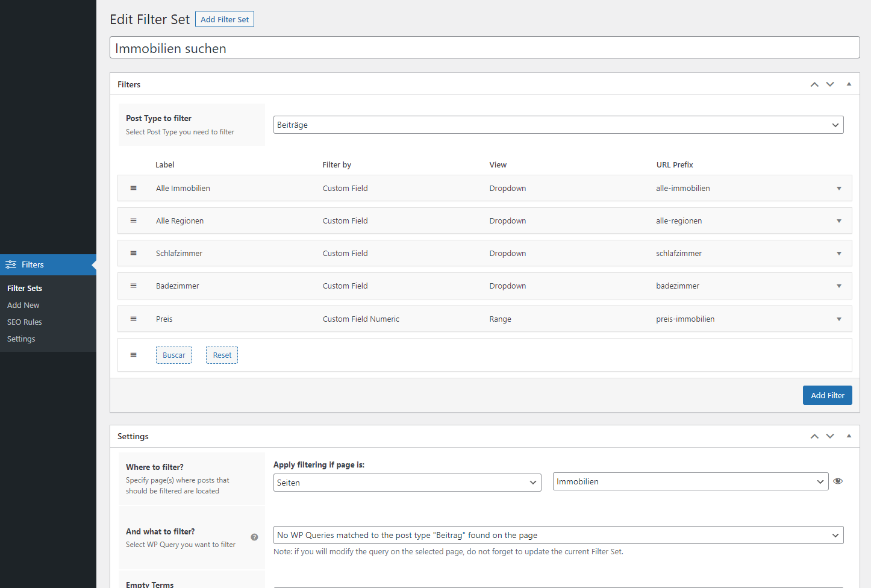Click the Immobilien suchen title field
Image resolution: width=871 pixels, height=588 pixels.
coord(484,48)
